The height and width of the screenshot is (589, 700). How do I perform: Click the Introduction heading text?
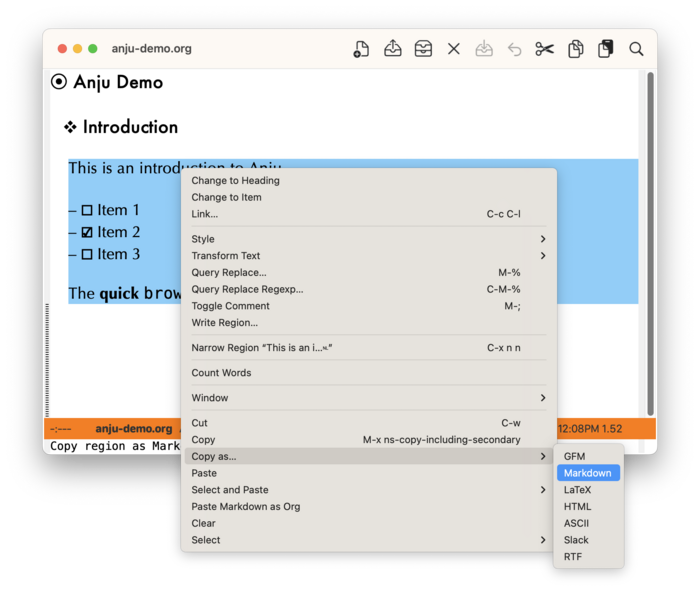coord(130,127)
